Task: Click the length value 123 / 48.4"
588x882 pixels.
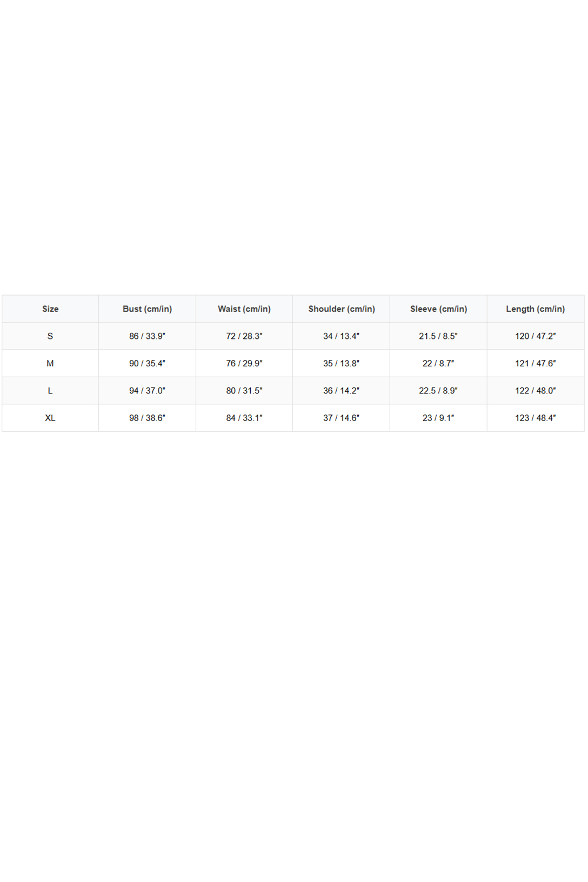Action: coord(536,418)
